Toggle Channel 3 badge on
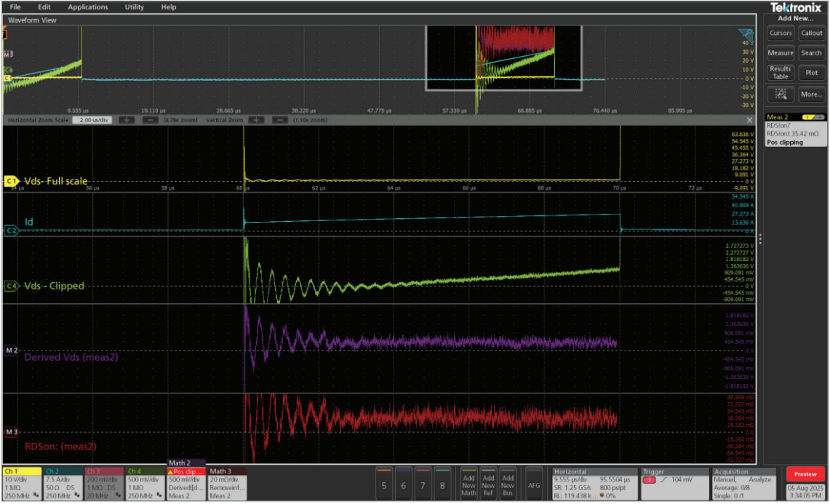This screenshot has width=830, height=504. [103, 484]
